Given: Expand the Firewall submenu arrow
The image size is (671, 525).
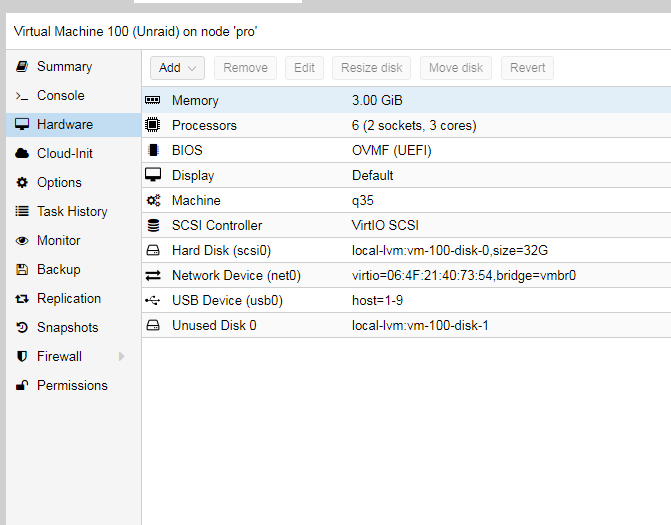Looking at the screenshot, I should (122, 356).
